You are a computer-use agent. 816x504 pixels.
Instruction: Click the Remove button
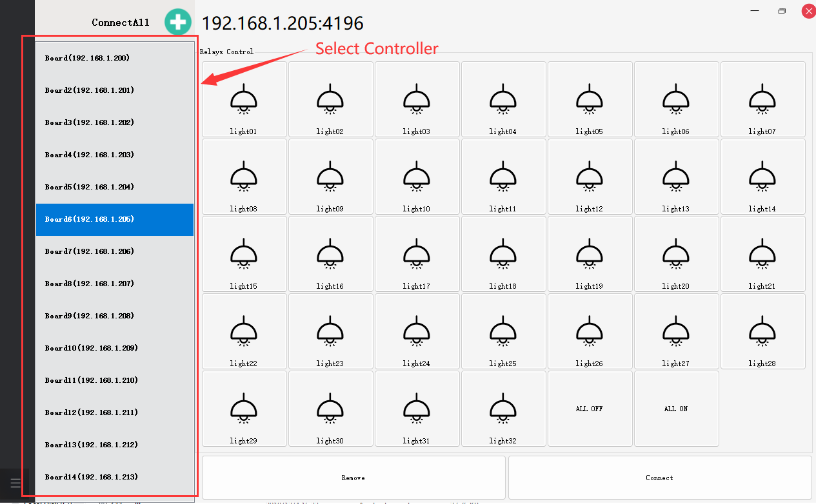coord(353,478)
